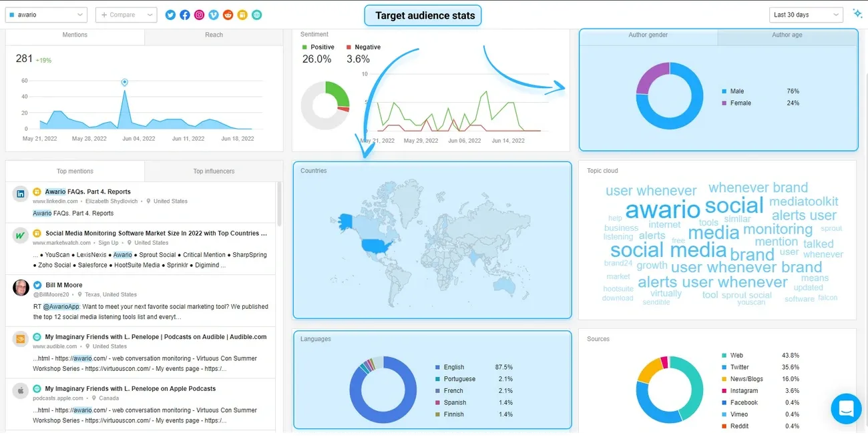Switch to the Mentions tab

[75, 35]
